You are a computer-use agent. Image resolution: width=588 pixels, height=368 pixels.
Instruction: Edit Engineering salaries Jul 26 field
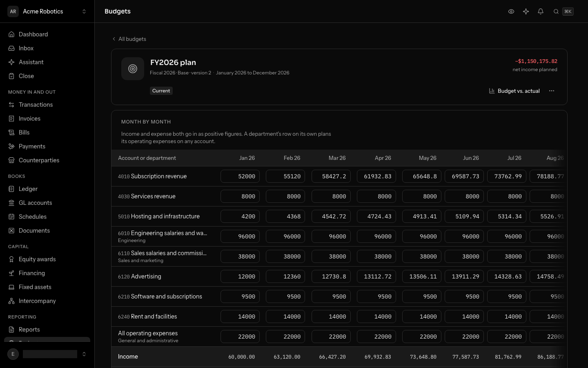click(507, 236)
